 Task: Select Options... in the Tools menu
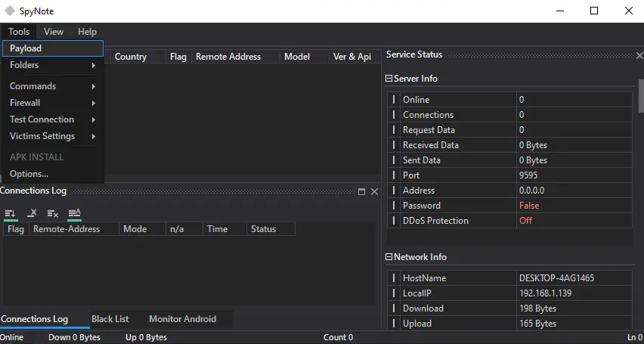point(29,174)
